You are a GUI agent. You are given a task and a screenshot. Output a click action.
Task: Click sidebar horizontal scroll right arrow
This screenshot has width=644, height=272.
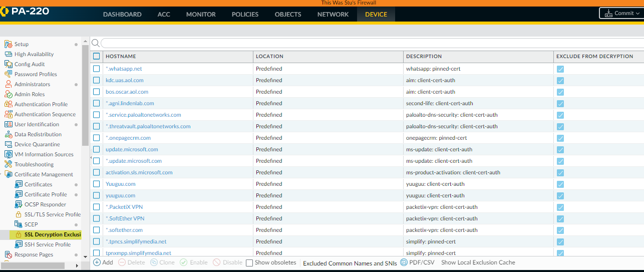coord(77,265)
